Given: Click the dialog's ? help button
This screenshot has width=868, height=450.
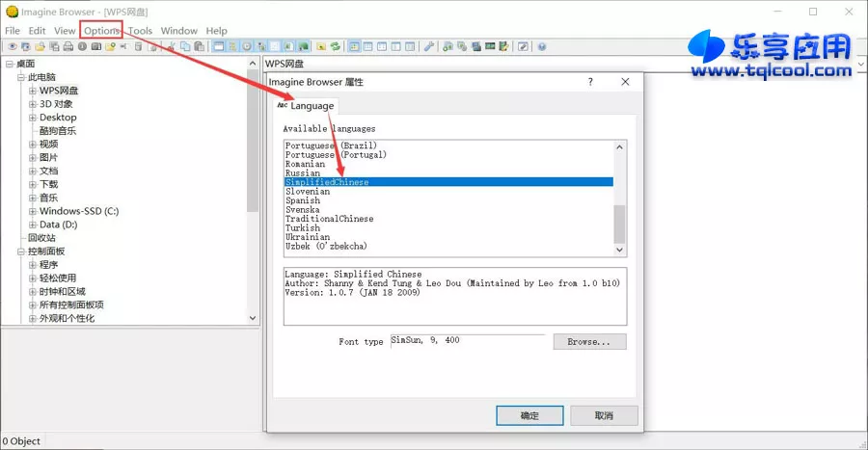Looking at the screenshot, I should tap(590, 82).
